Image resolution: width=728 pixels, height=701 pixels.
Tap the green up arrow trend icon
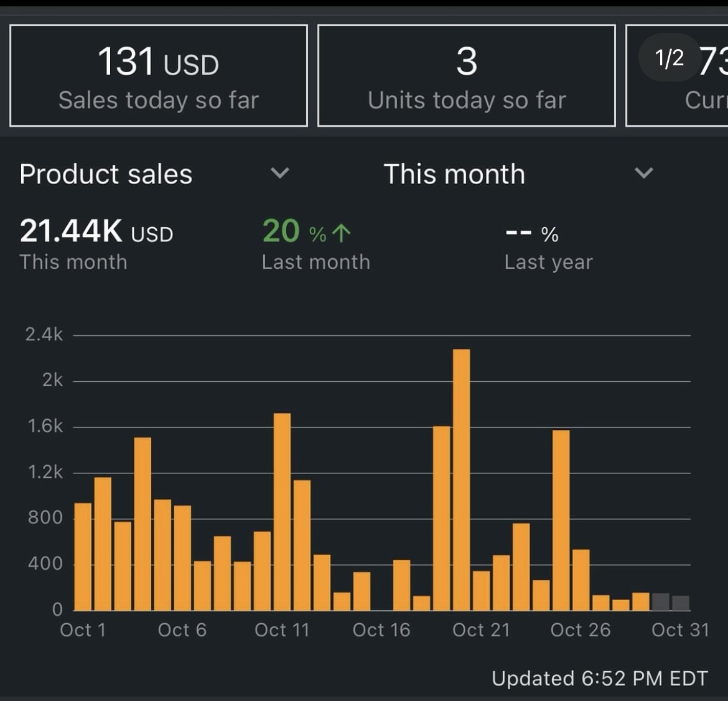tap(341, 233)
